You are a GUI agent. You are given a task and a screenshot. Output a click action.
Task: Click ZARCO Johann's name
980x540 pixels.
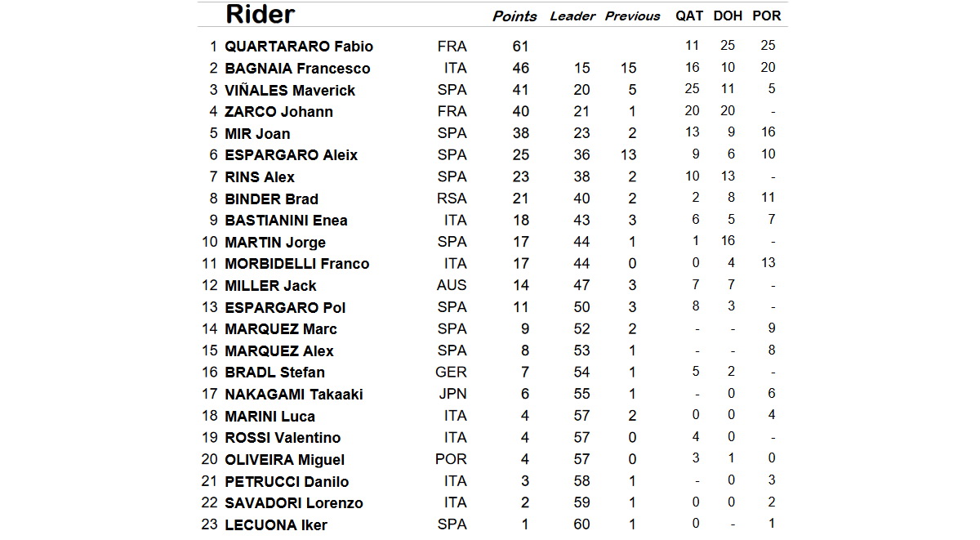[278, 112]
